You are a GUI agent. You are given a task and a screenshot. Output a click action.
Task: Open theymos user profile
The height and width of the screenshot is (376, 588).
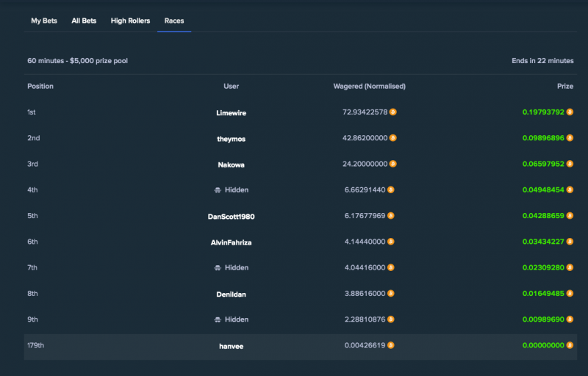(x=231, y=139)
